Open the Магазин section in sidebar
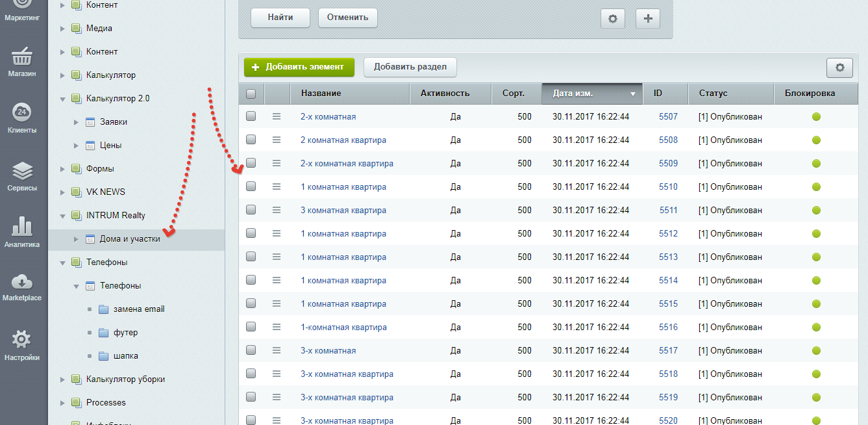Image resolution: width=868 pixels, height=425 pixels. pos(22,61)
